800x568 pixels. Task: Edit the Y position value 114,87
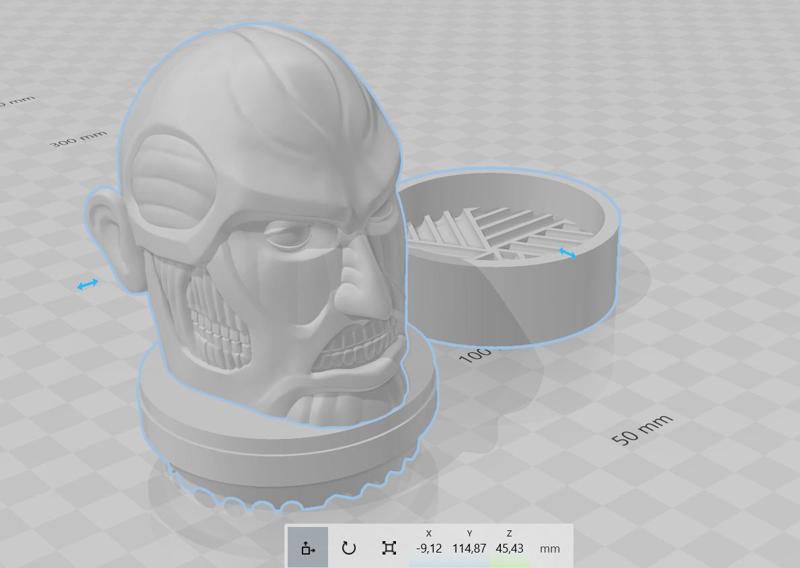(469, 549)
